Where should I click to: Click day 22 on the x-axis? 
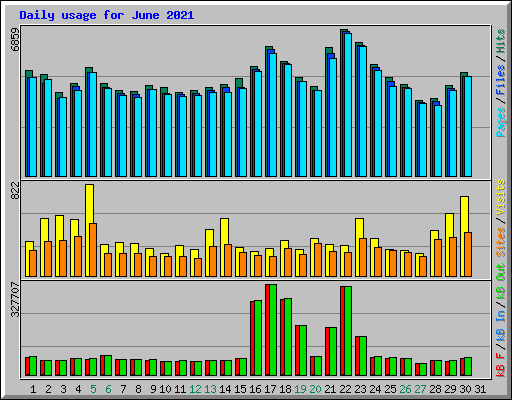[x=345, y=389]
